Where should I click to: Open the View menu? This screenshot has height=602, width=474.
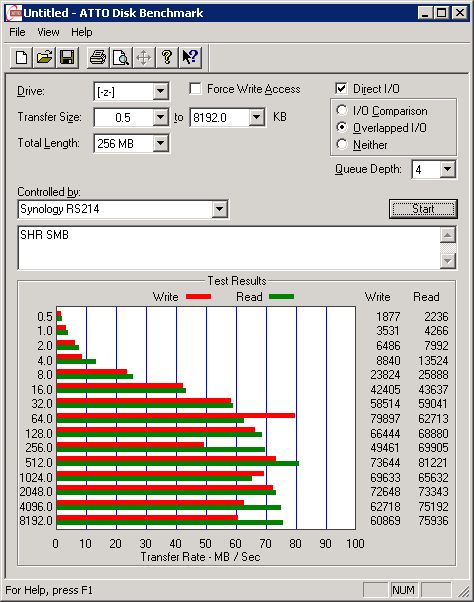pos(48,32)
